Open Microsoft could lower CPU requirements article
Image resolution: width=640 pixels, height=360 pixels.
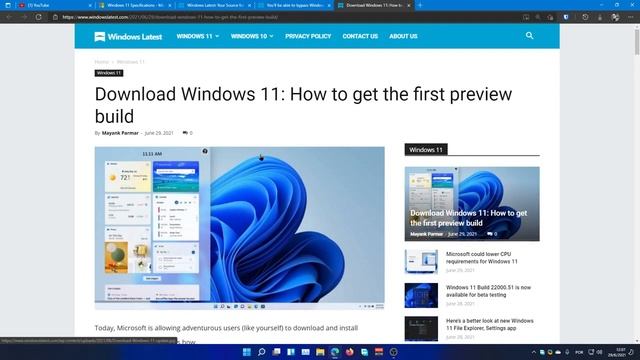coord(482,258)
